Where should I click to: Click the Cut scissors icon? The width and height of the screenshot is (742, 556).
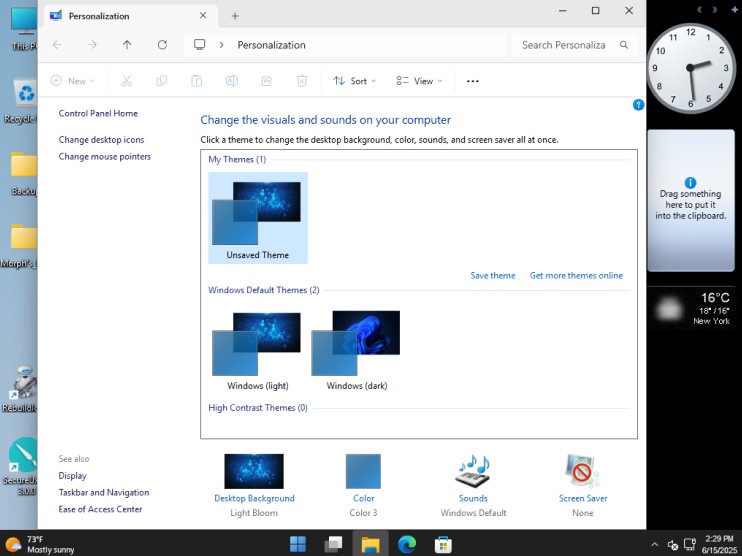(x=126, y=81)
